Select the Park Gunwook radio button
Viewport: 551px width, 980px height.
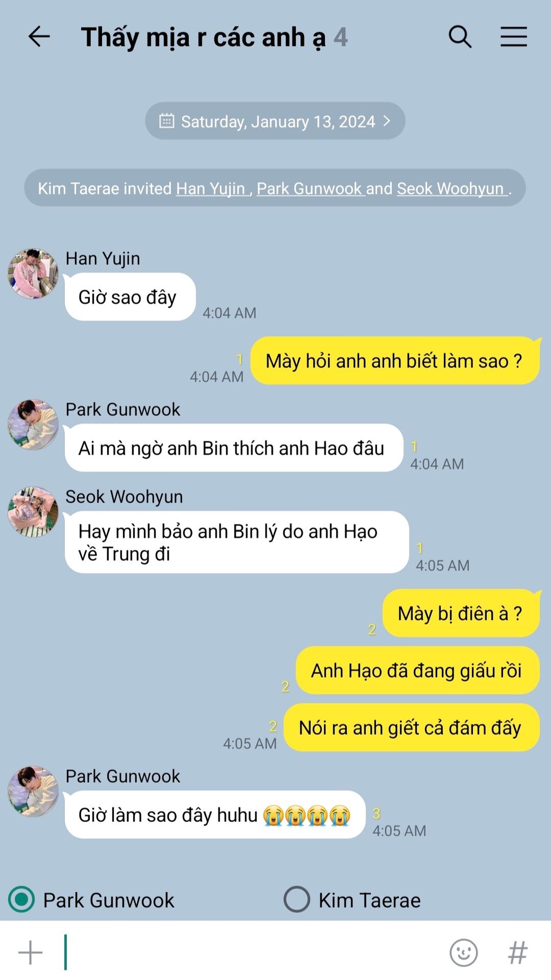21,899
